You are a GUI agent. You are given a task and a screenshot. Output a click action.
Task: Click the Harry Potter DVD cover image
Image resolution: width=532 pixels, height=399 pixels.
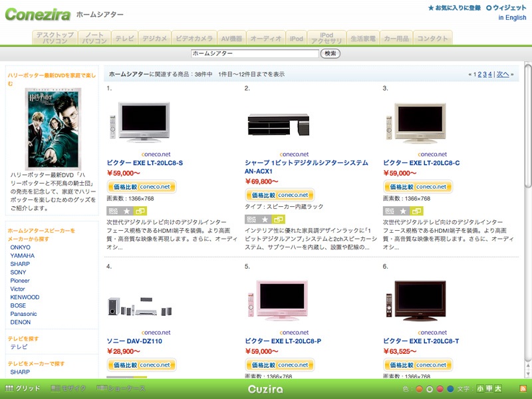point(53,128)
